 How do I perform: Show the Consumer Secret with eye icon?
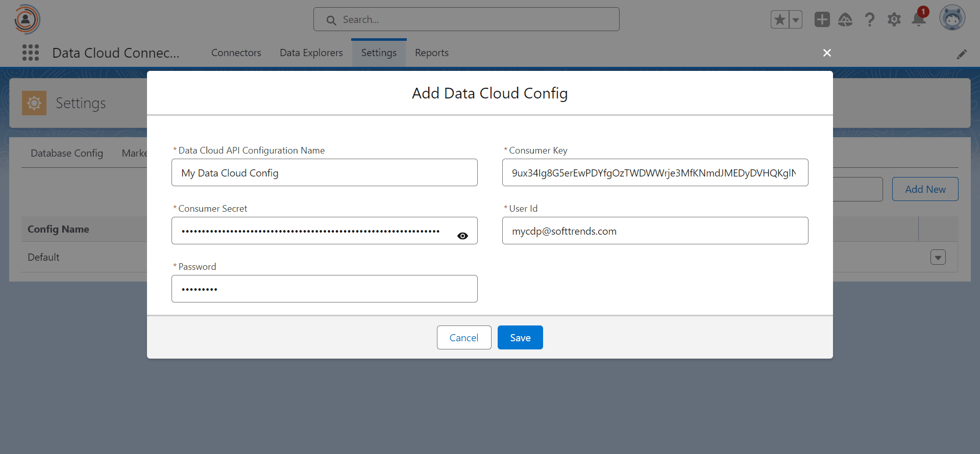coord(462,236)
